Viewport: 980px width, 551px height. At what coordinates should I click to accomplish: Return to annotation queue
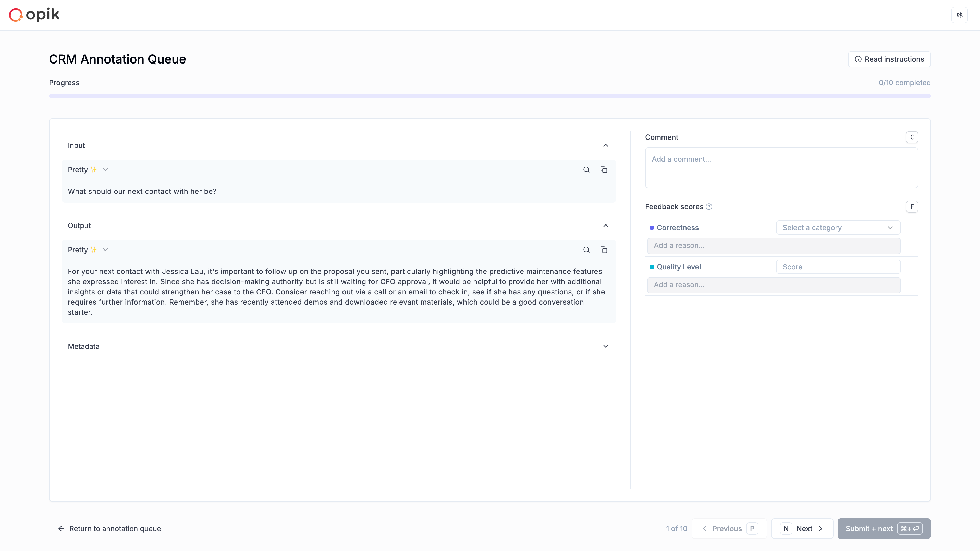(x=115, y=529)
